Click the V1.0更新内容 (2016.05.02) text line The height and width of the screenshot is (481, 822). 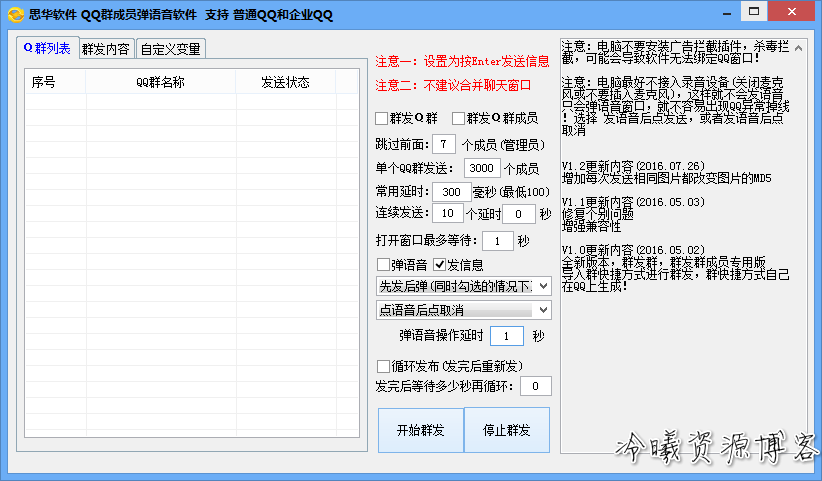click(633, 250)
